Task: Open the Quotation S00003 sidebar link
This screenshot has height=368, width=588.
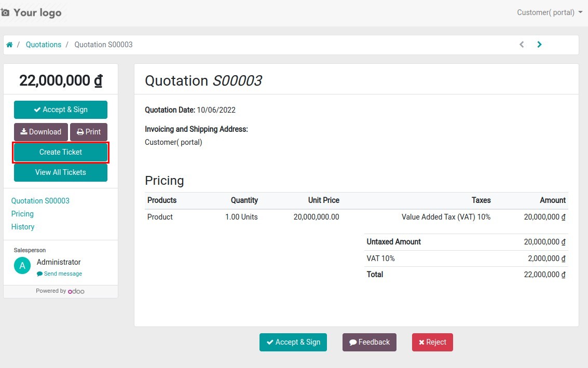Action: (x=40, y=201)
